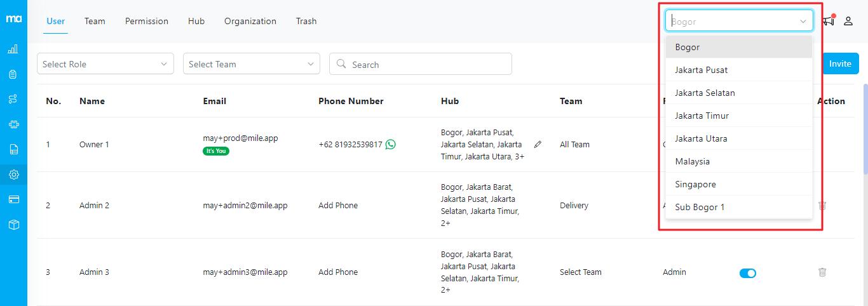Edit Owner 1's hub with pencil icon
868x306 pixels.
pyautogui.click(x=538, y=144)
